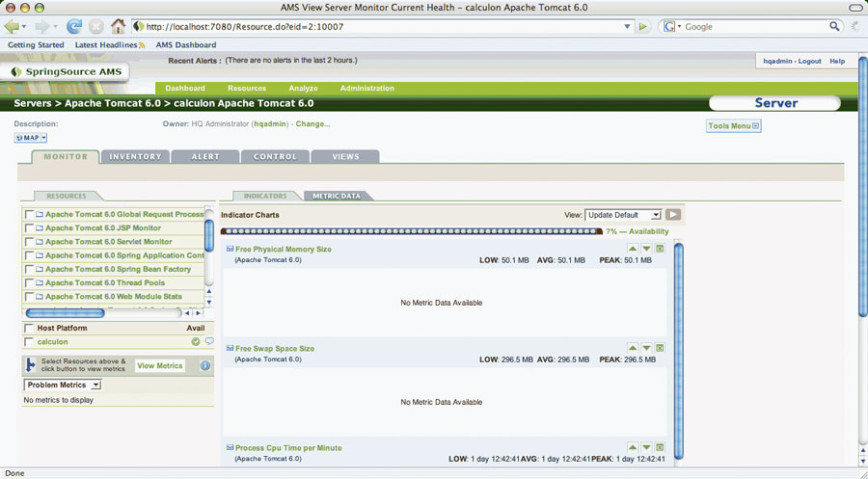The height and width of the screenshot is (479, 868).
Task: Click the icon beside Free Physical Memory Size
Action: (231, 249)
